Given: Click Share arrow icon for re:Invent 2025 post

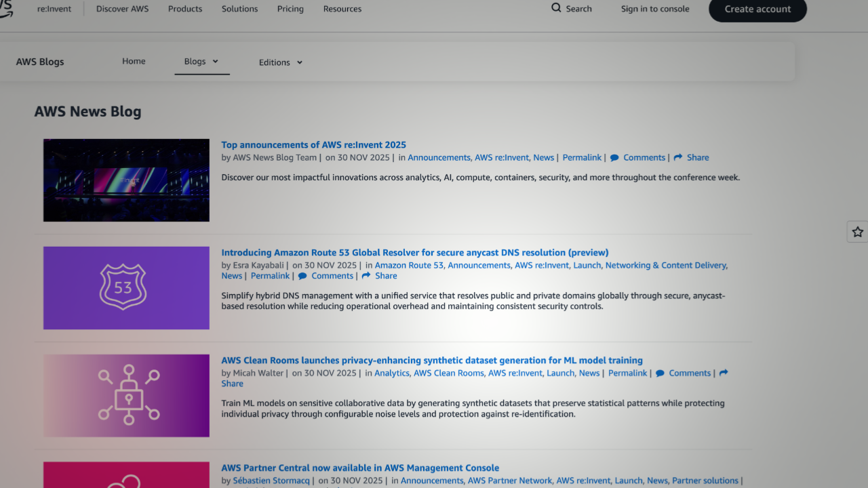Looking at the screenshot, I should pyautogui.click(x=678, y=158).
